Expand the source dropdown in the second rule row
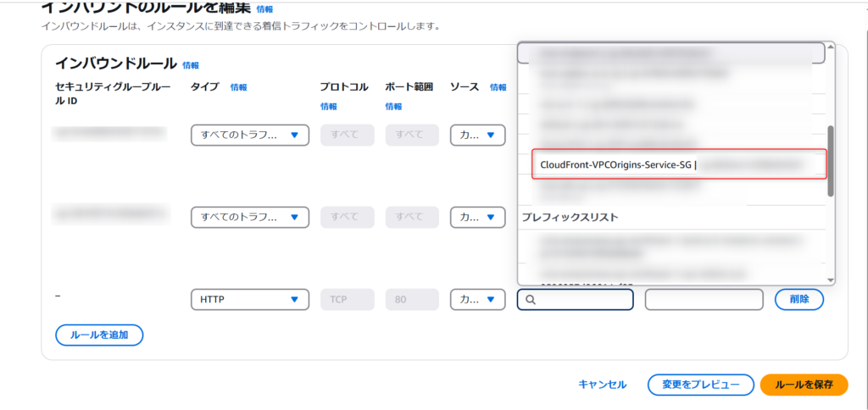Image resolution: width=868 pixels, height=410 pixels. coord(477,217)
